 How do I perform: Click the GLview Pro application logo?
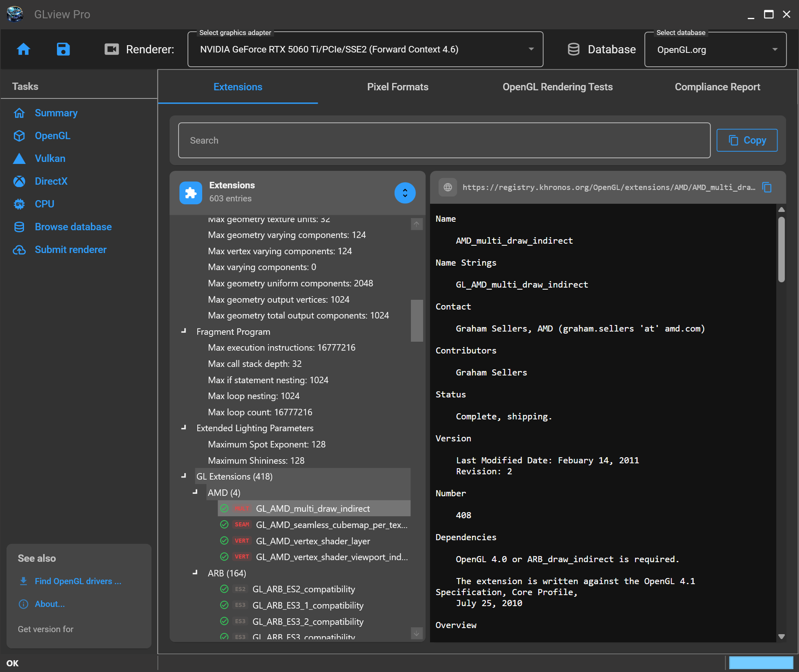point(15,14)
